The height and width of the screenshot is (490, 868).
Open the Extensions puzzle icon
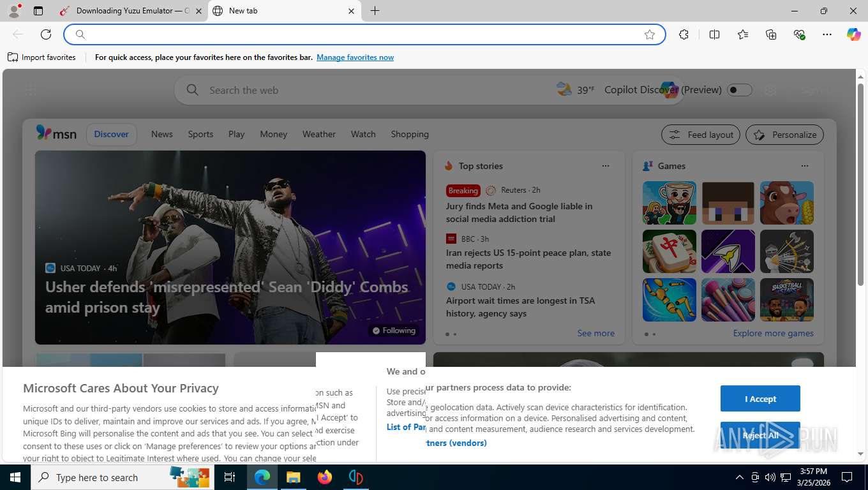684,34
